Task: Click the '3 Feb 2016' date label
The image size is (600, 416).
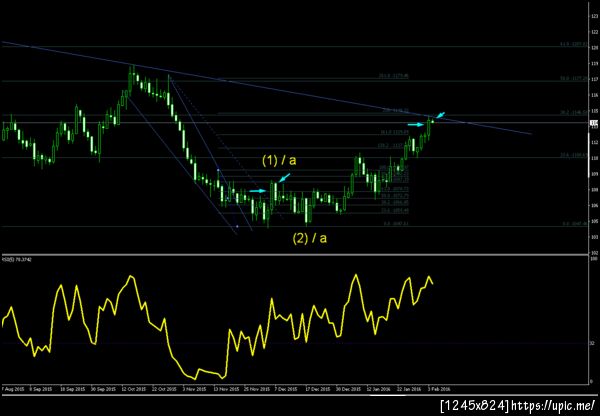Action: click(x=439, y=389)
